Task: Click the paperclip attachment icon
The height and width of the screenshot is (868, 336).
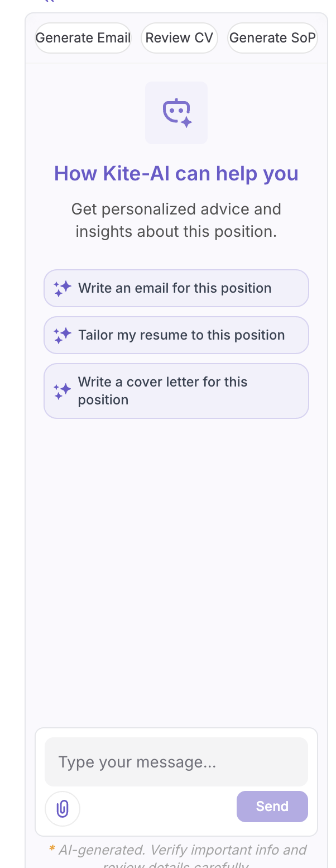Action: coord(62,808)
